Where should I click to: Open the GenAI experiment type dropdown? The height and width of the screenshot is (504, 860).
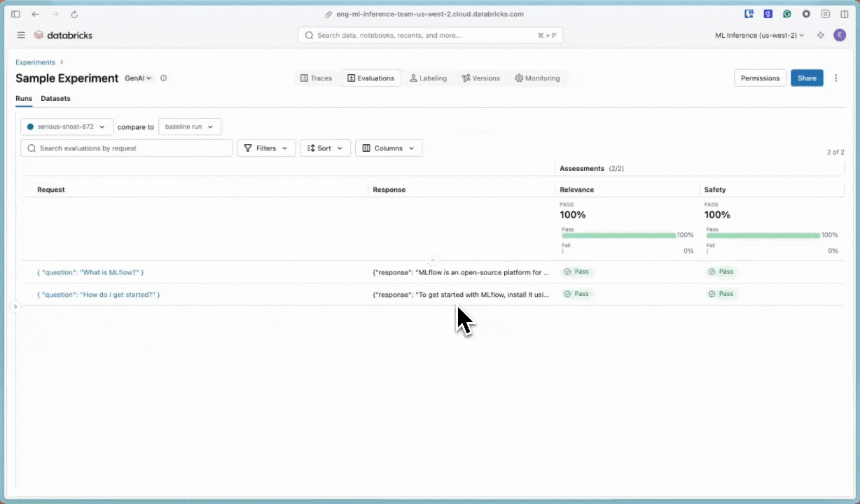139,78
